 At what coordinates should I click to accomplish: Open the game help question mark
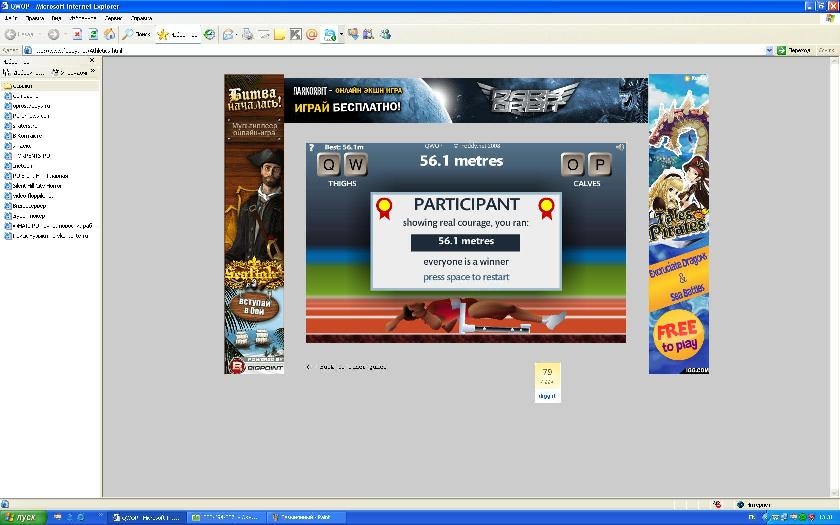(311, 147)
